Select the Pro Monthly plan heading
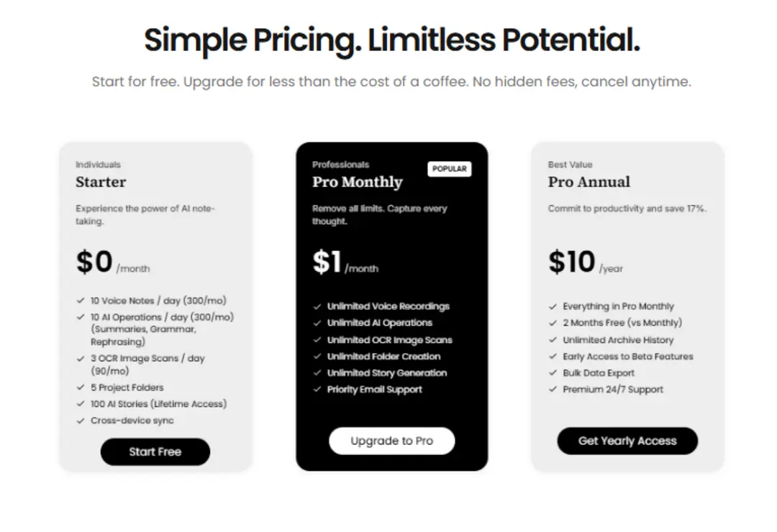Viewport: 777px width, 532px height. pyautogui.click(x=358, y=182)
